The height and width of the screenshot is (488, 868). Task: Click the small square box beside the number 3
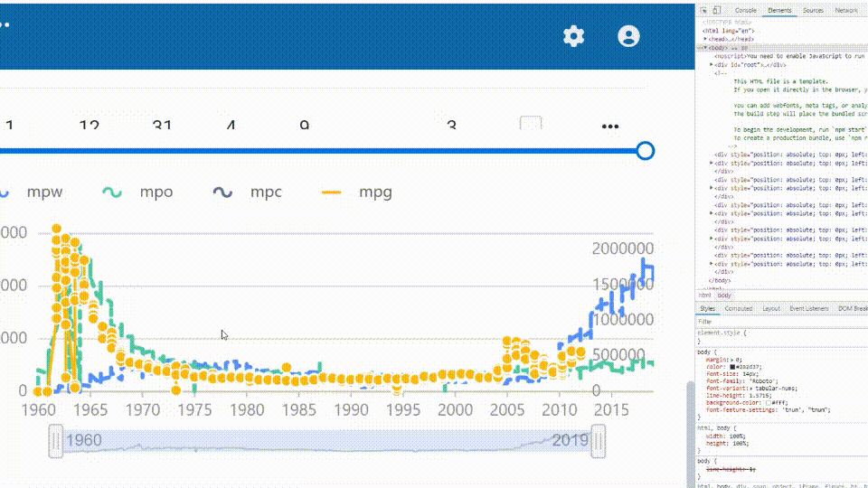531,123
